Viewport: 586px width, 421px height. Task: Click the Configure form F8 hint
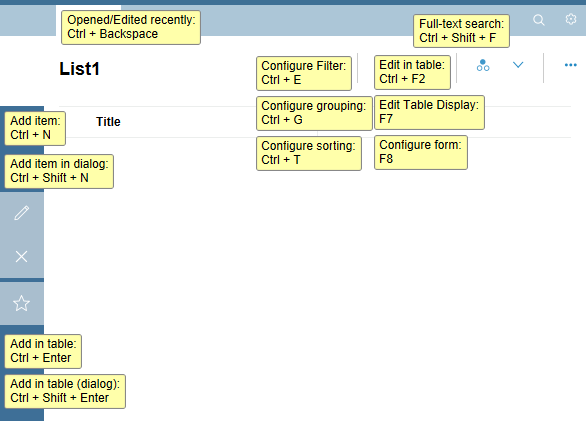coord(421,152)
